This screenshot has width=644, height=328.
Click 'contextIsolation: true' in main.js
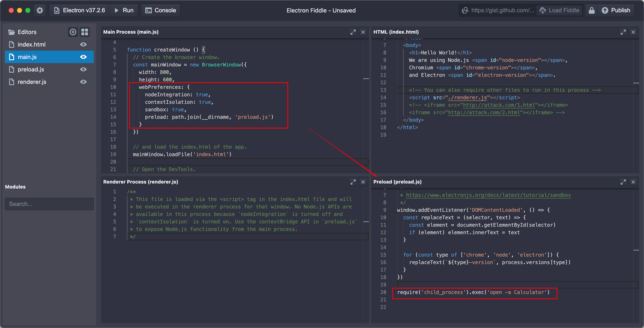pos(179,102)
